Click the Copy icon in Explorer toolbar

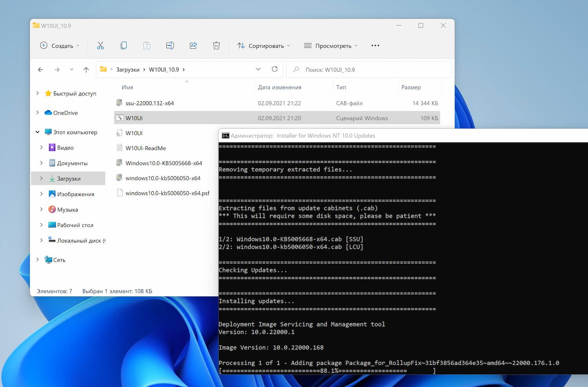(123, 46)
